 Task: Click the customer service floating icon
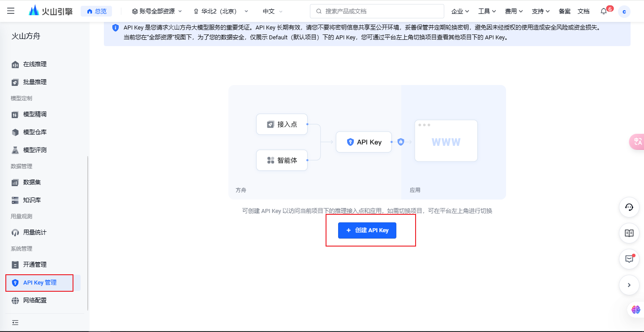pyautogui.click(x=629, y=207)
